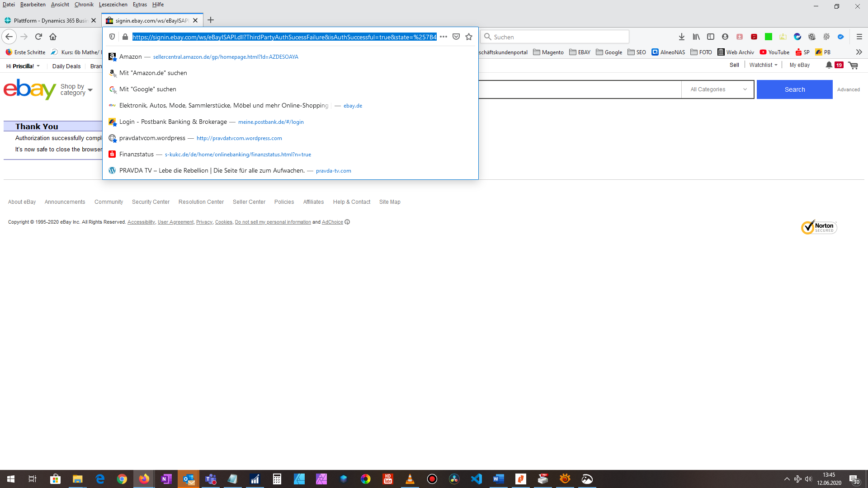The height and width of the screenshot is (488, 868).
Task: Open Advanced search link
Action: point(848,89)
